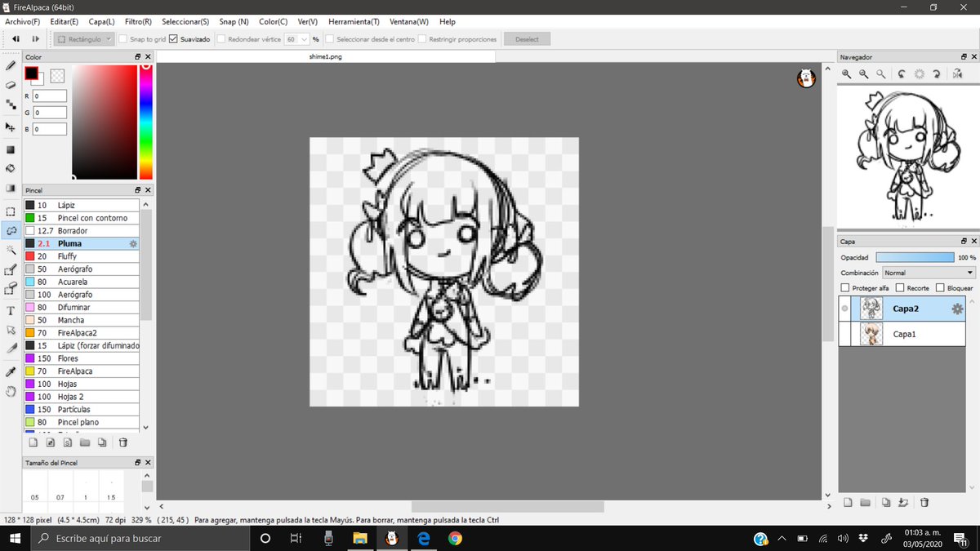Check the Recorte clipping option
This screenshot has width=980, height=551.
(x=900, y=287)
